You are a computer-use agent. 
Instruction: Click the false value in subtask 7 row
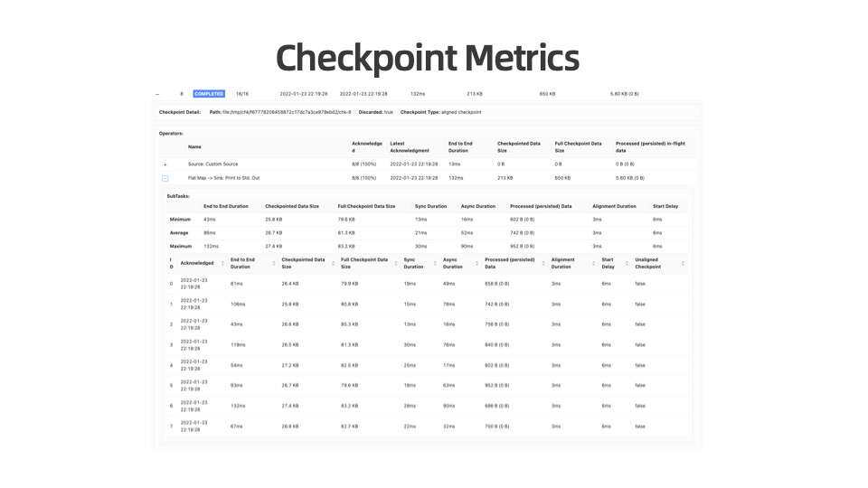click(x=640, y=427)
